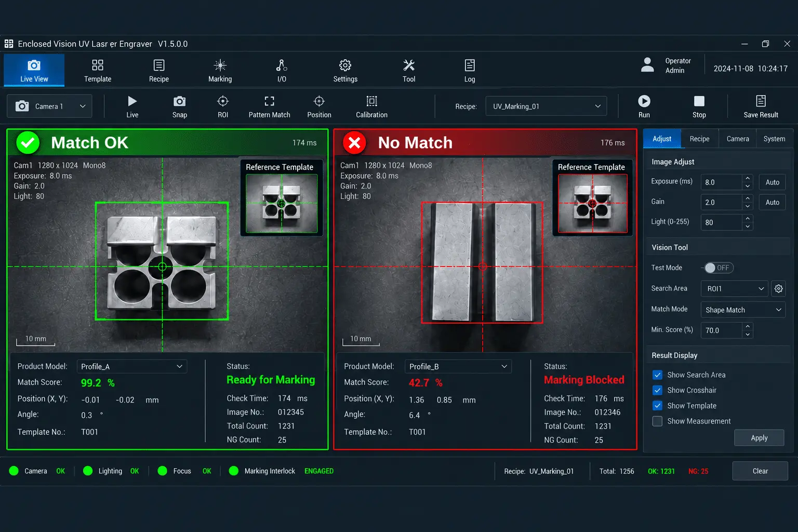Image resolution: width=798 pixels, height=532 pixels.
Task: Run Pattern Match tool
Action: pos(270,107)
